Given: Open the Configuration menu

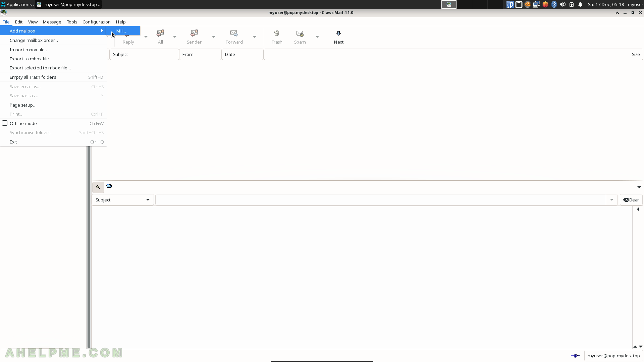Looking at the screenshot, I should (97, 22).
